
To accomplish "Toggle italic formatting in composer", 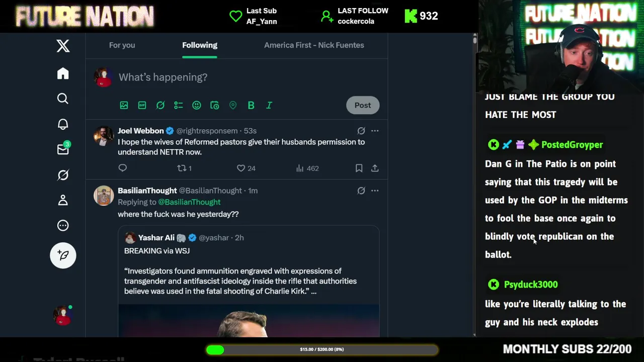I will (269, 105).
